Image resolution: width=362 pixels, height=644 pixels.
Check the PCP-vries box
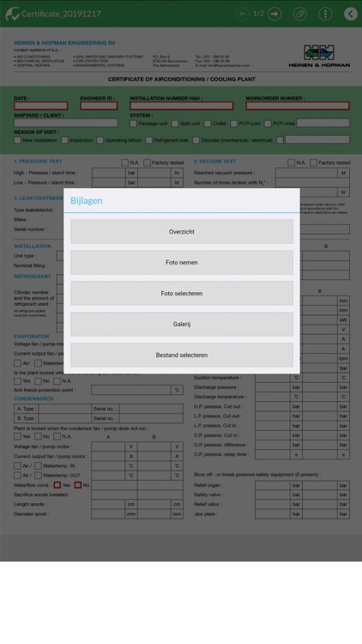(x=268, y=123)
